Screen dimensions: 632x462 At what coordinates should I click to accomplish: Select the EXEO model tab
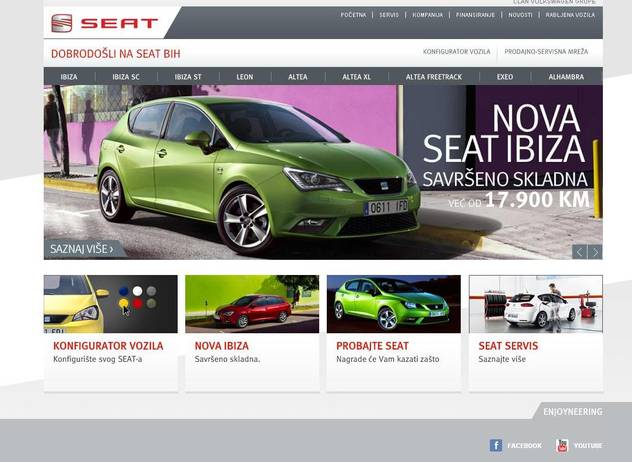click(505, 77)
